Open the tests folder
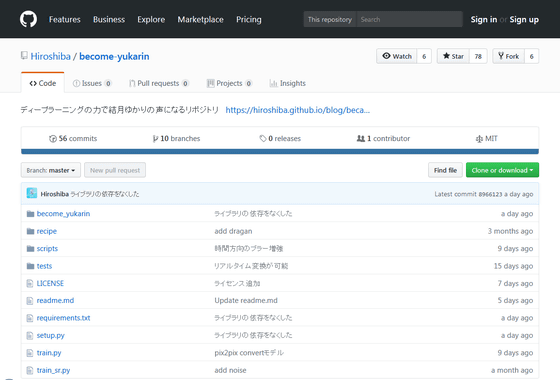Screen dimensions: 560x380 [x=44, y=266]
